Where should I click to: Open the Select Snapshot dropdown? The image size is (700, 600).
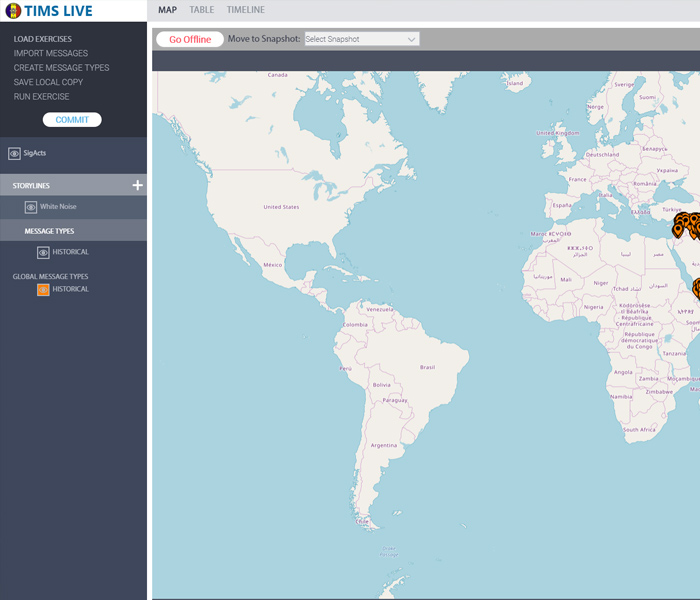[361, 39]
